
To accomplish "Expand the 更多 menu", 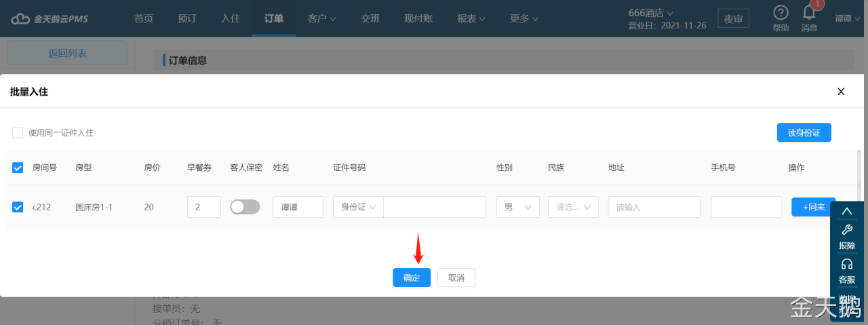I will coord(524,18).
